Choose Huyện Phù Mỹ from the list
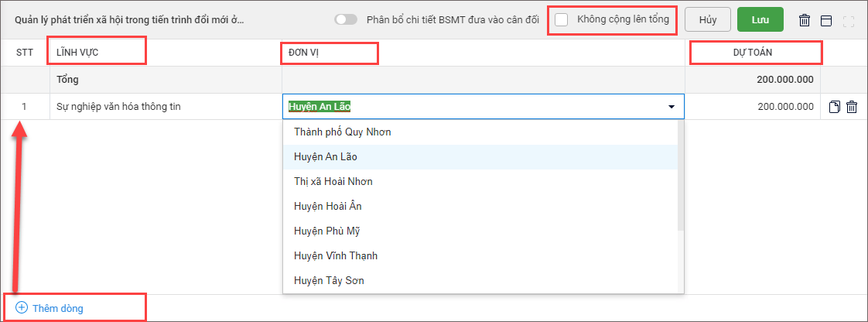The width and height of the screenshot is (868, 322). coord(327,231)
